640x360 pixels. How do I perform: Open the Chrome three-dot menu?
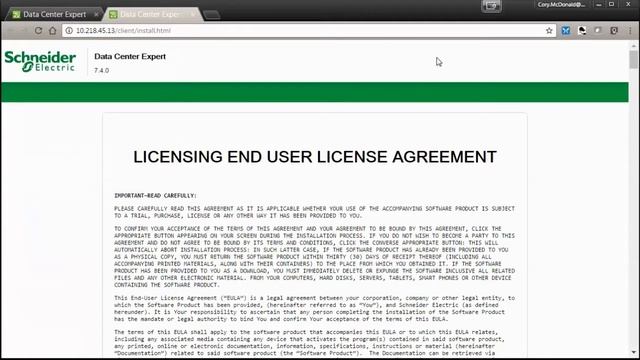(x=630, y=31)
